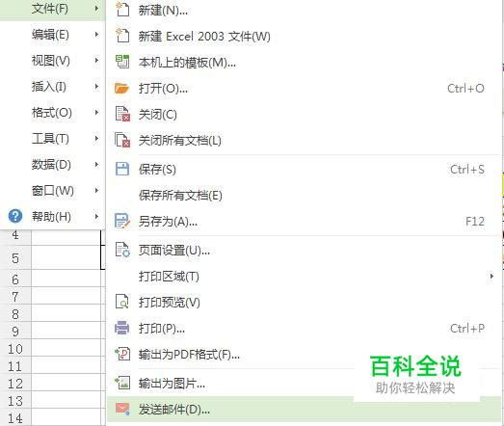Select spreadsheet row header 8
Screen dimensions: 504x426
(15, 313)
